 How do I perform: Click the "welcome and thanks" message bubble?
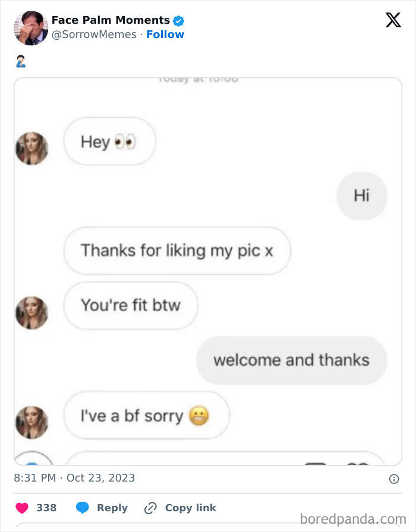[291, 360]
